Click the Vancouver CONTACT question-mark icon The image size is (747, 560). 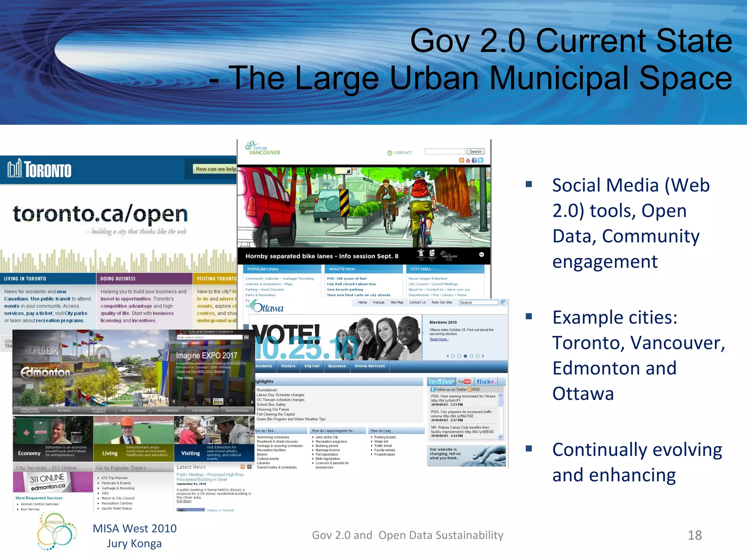click(390, 153)
